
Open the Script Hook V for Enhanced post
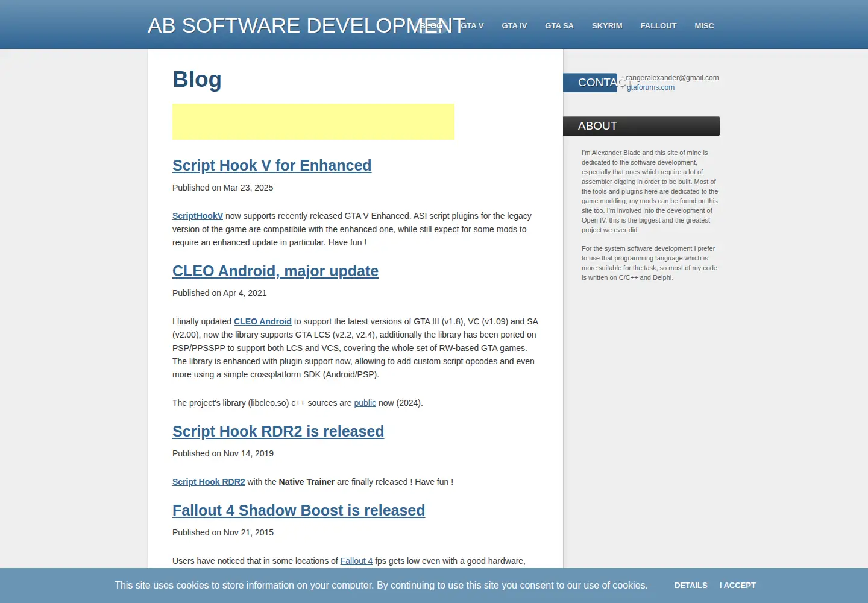coord(272,165)
